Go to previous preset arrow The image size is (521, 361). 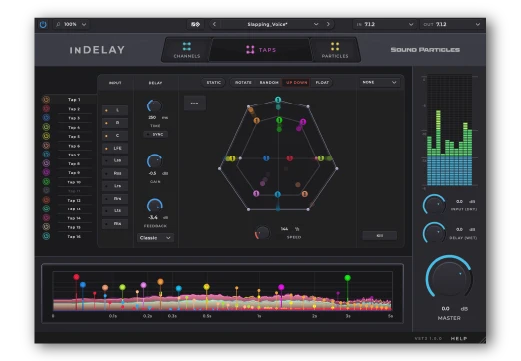click(x=214, y=24)
